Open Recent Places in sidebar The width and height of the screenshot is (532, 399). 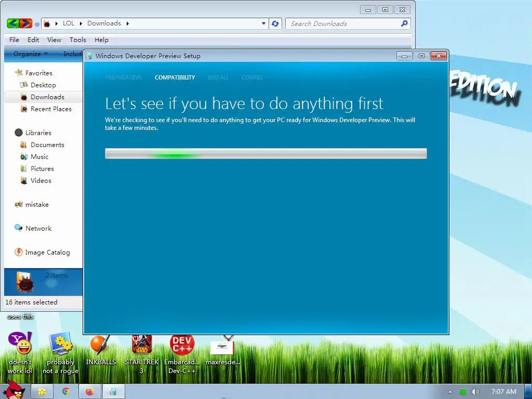tap(51, 109)
